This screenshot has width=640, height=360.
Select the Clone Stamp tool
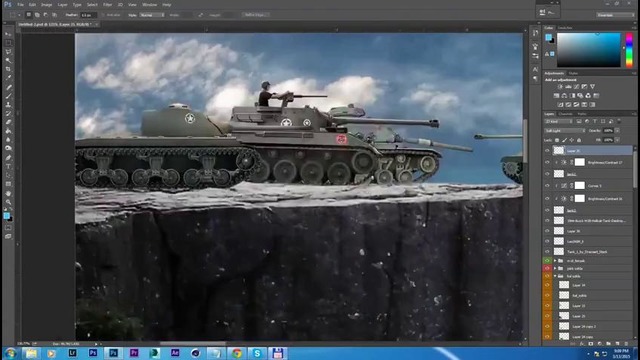pos(8,105)
